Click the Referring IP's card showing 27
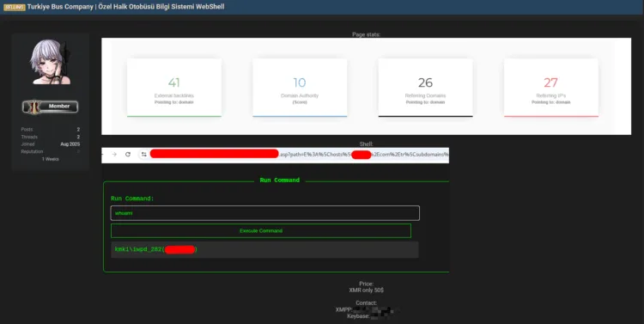The height and width of the screenshot is (324, 644). point(551,88)
